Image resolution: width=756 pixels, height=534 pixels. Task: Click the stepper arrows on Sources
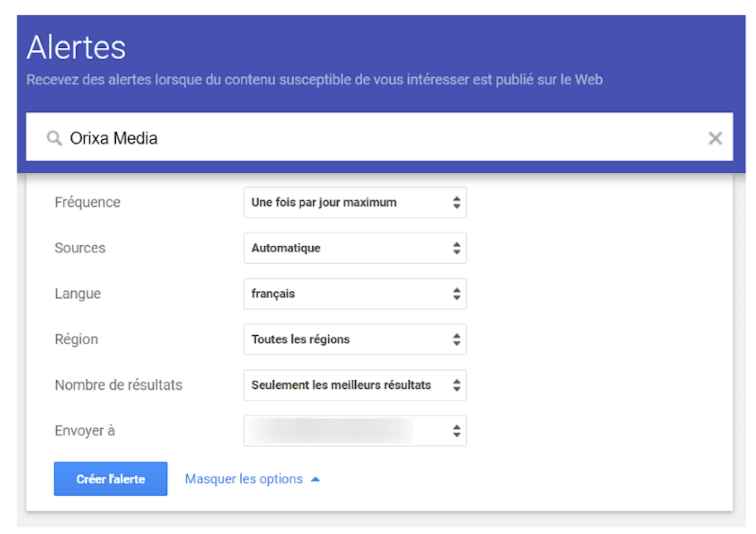coord(456,248)
